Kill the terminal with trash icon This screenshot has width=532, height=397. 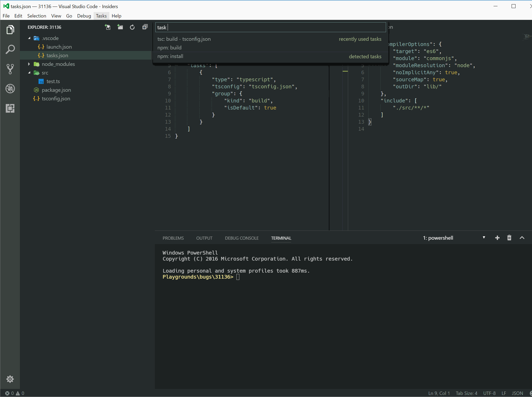pos(509,238)
